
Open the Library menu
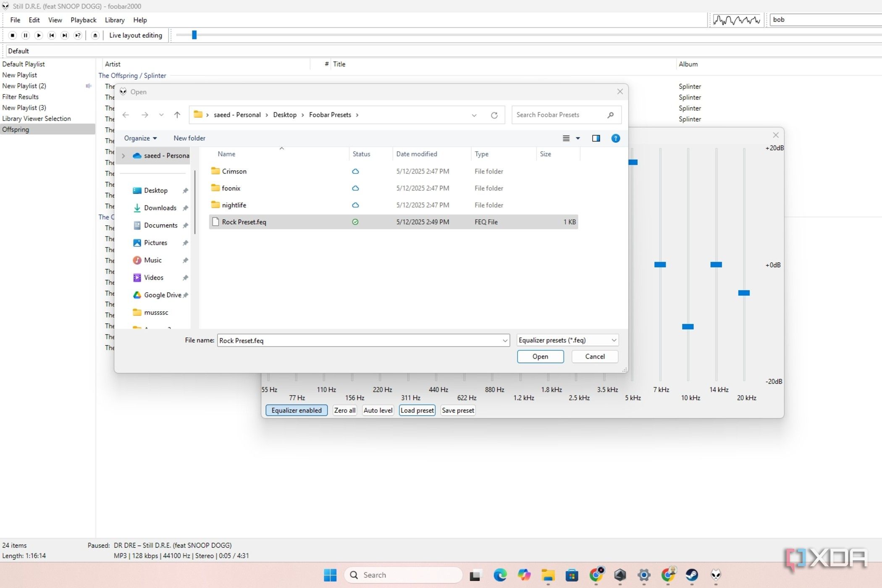coord(115,20)
